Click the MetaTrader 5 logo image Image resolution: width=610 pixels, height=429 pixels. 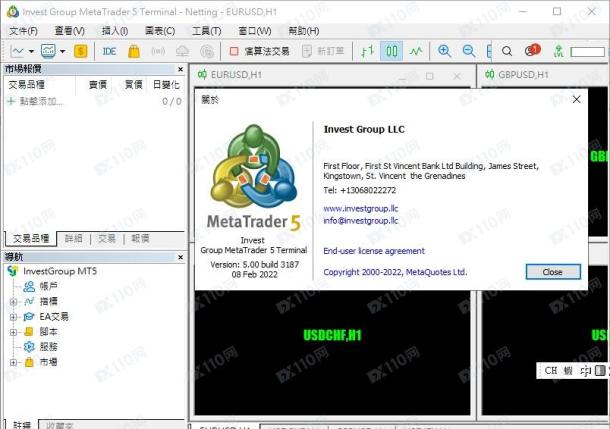[254, 178]
